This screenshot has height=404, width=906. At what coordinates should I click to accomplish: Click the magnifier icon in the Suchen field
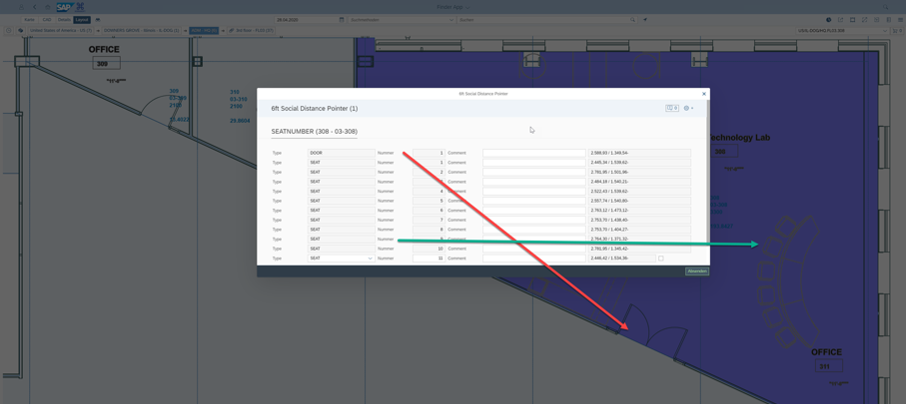[x=633, y=20]
